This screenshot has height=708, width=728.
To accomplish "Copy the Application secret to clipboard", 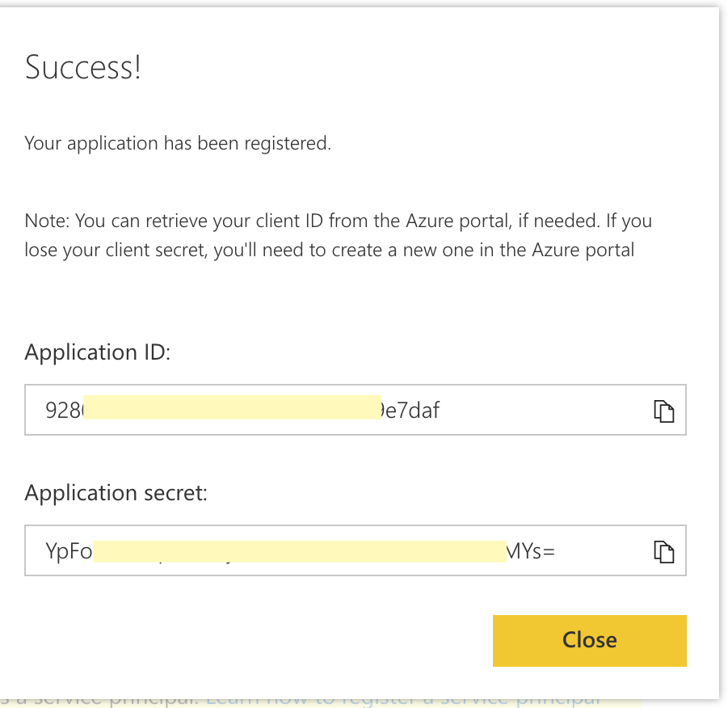I will 663,552.
